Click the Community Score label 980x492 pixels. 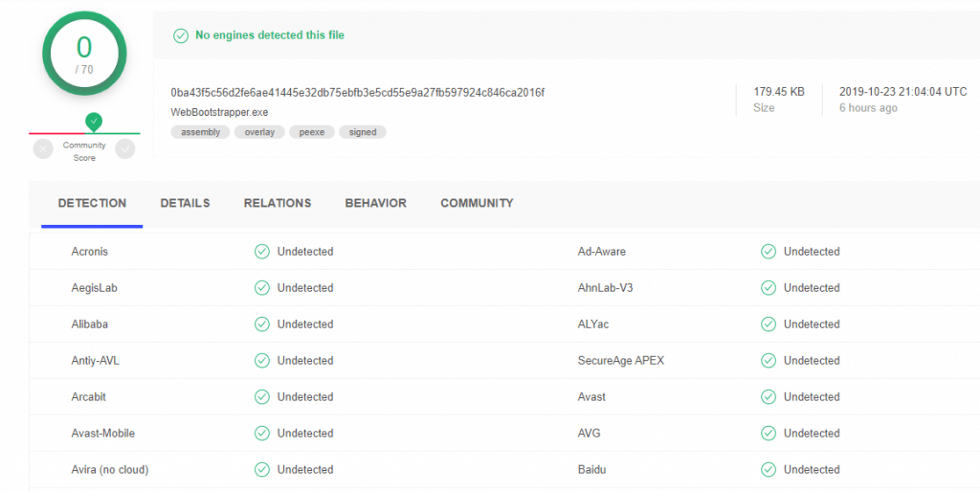[x=84, y=151]
